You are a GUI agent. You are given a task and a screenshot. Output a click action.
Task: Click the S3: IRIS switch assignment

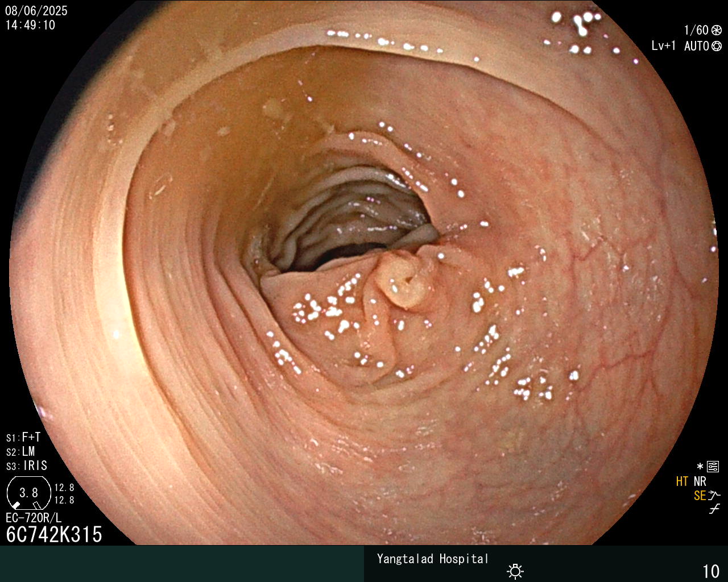[x=27, y=465]
